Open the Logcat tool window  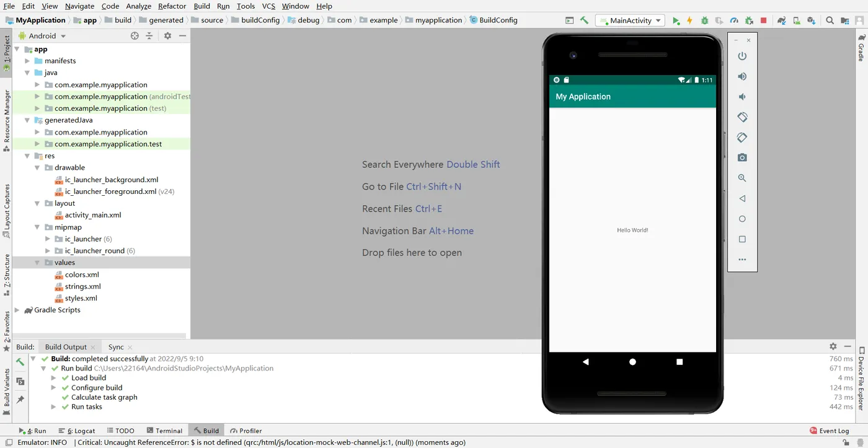pyautogui.click(x=77, y=431)
